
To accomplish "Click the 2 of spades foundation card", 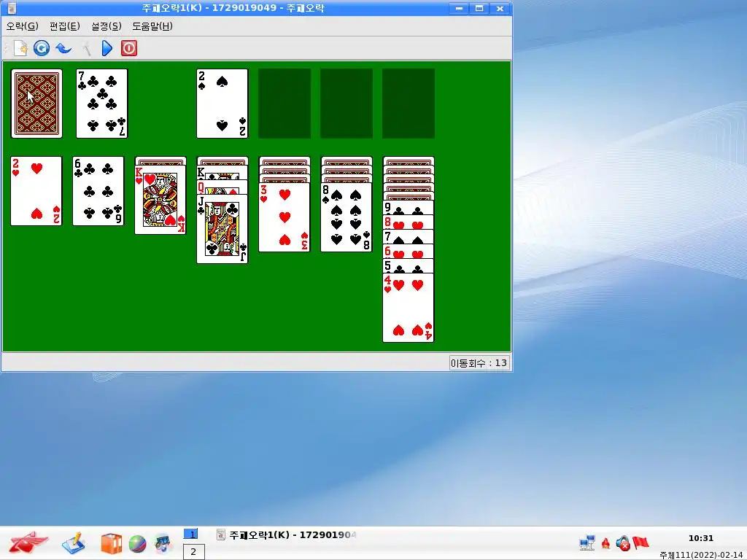I will pos(222,104).
